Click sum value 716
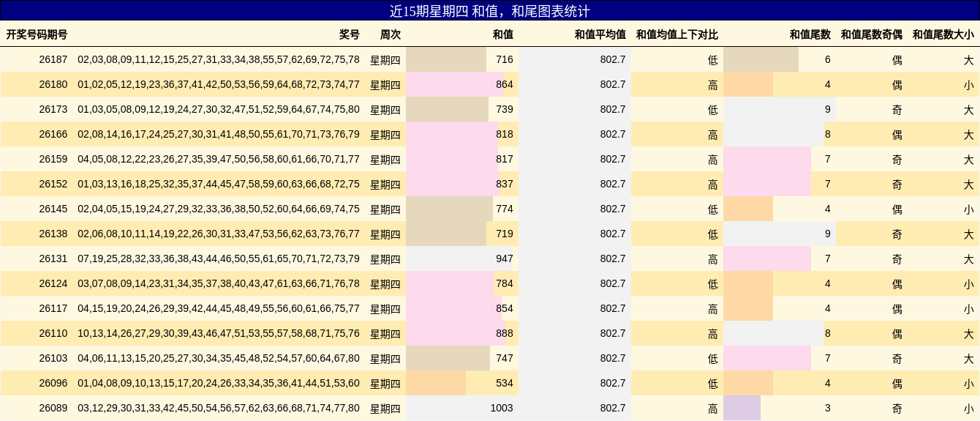Viewport: 980px width, 421px height. [505, 59]
